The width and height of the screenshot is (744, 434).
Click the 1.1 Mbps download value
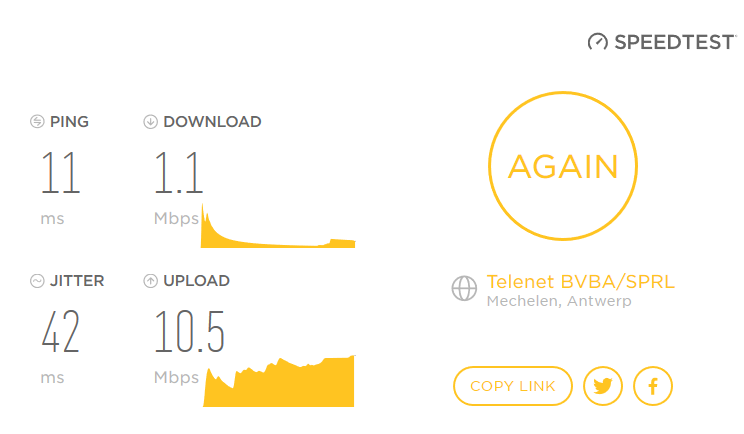pos(178,173)
